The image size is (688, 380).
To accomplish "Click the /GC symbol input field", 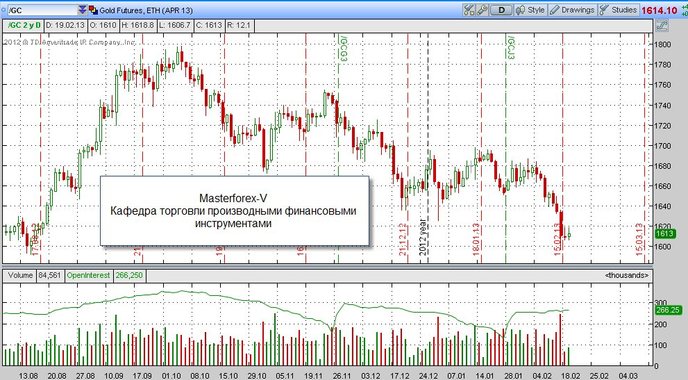I will click(43, 10).
